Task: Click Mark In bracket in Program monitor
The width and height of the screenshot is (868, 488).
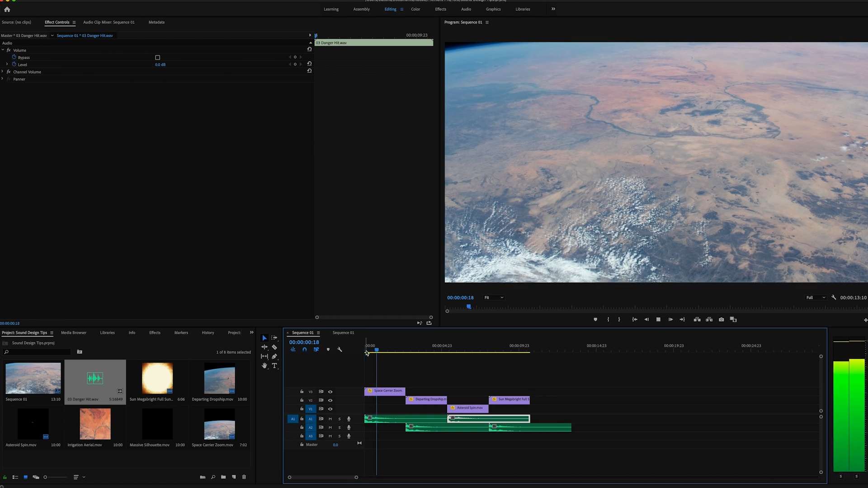Action: pyautogui.click(x=608, y=319)
